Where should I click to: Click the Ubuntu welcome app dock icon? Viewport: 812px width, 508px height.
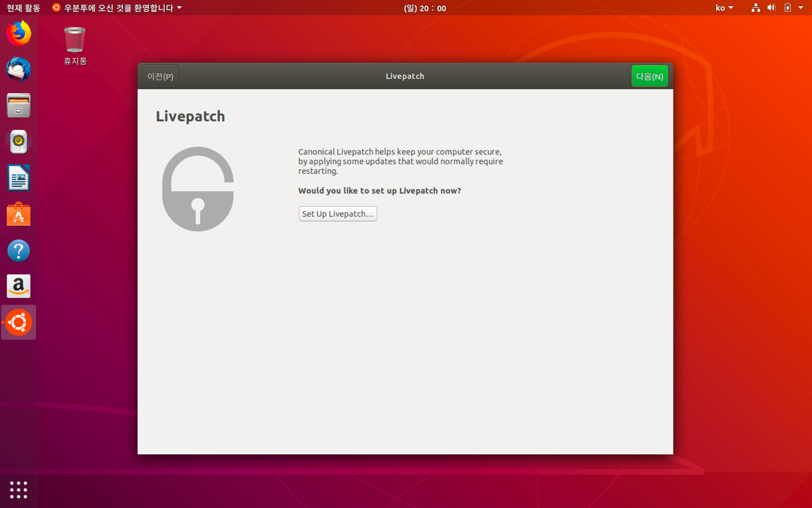point(19,322)
